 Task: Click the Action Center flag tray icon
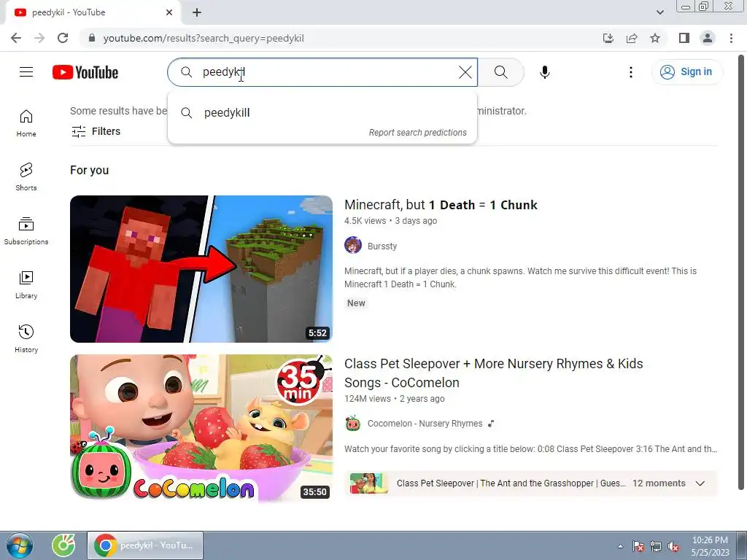pos(638,547)
